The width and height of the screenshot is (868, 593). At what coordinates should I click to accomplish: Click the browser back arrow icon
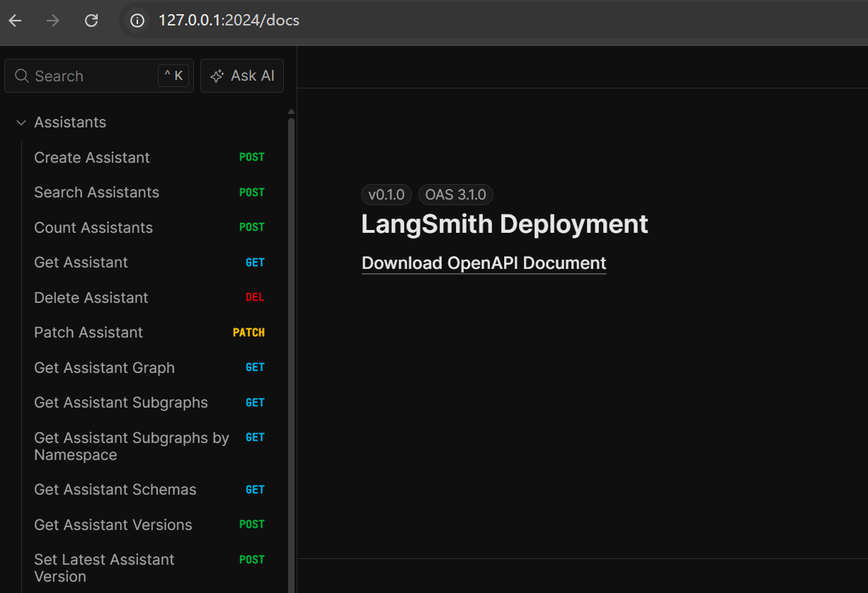pos(15,21)
